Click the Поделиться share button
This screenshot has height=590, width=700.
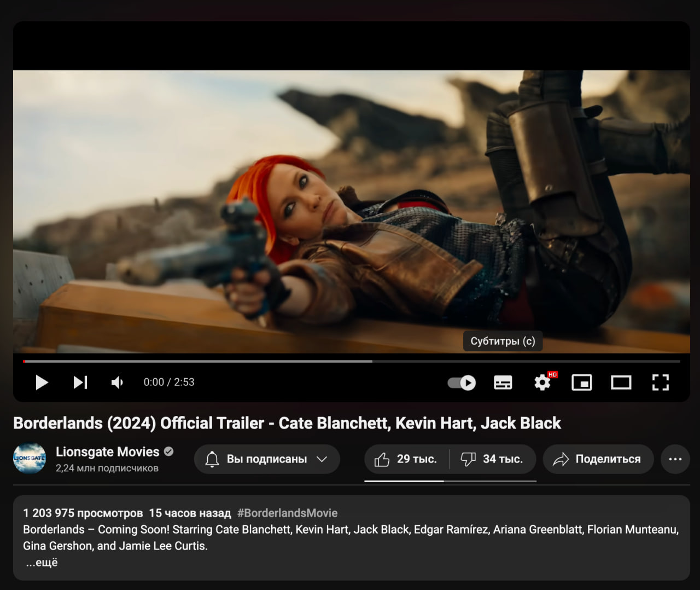598,459
